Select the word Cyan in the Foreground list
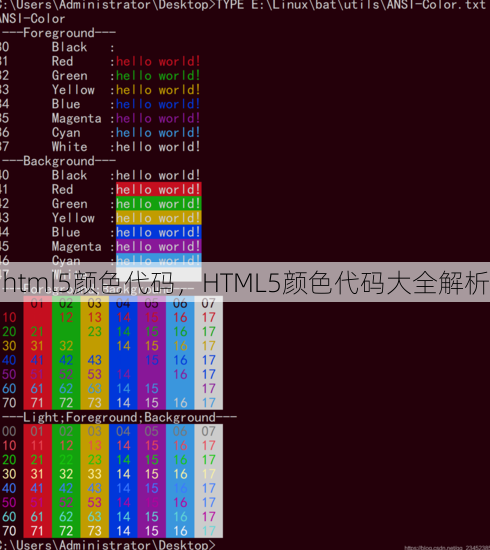 coord(66,133)
